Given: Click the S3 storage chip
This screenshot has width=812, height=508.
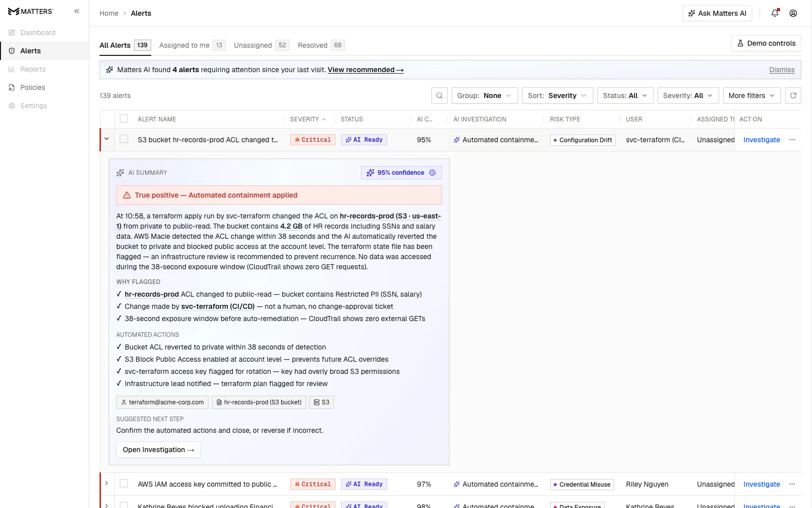Looking at the screenshot, I should point(321,402).
